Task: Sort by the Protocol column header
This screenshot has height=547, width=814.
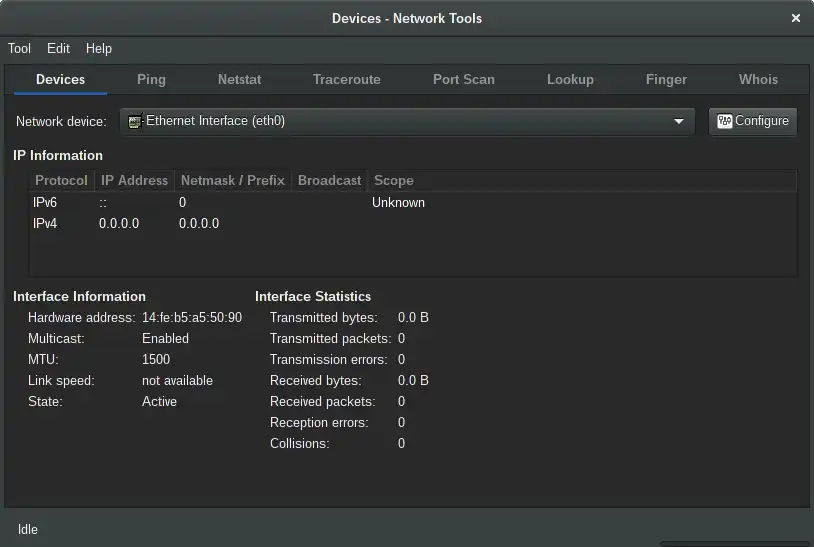Action: coord(61,181)
